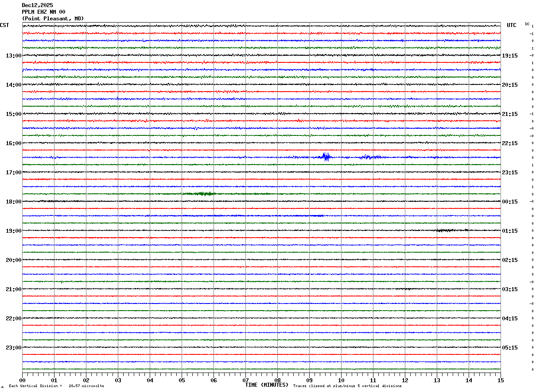Viewport: 536px width, 392px height.
Task: Select the 00:15 UTC time label
Action: click(x=510, y=202)
